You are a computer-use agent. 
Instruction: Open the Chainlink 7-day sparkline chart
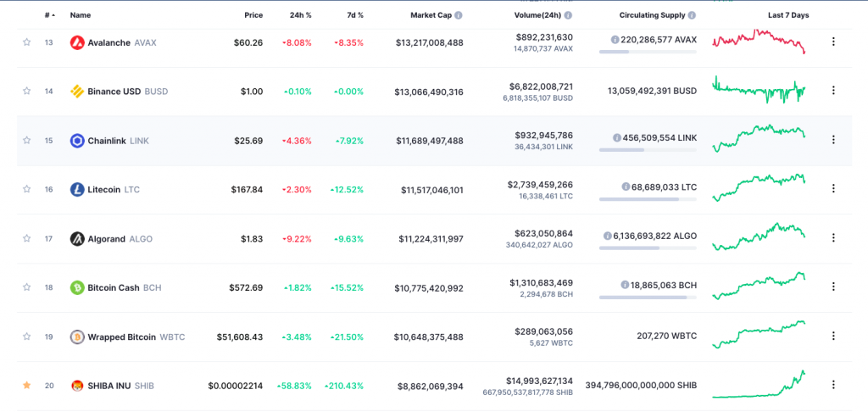[759, 138]
